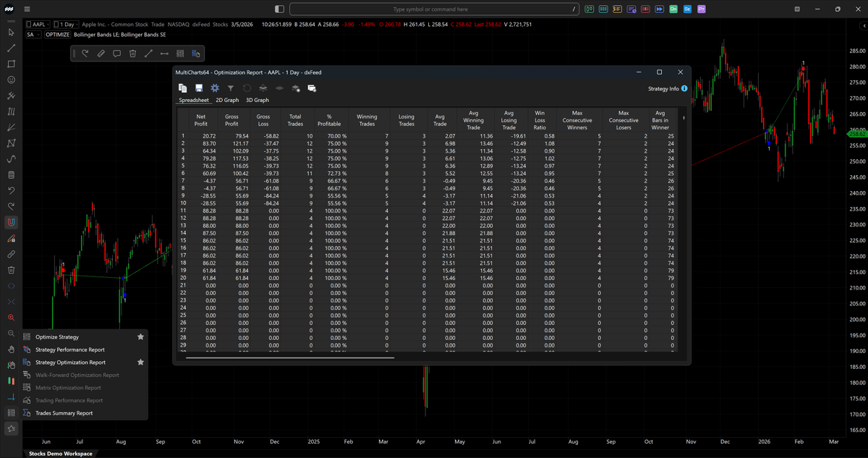Switch to the Spreadsheet tab

pyautogui.click(x=194, y=100)
